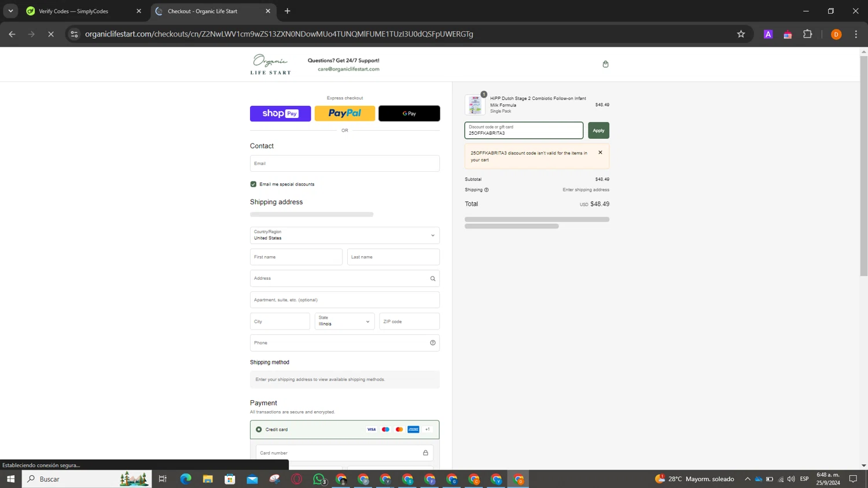The height and width of the screenshot is (488, 868).
Task: Apply the discount code
Action: 598,130
